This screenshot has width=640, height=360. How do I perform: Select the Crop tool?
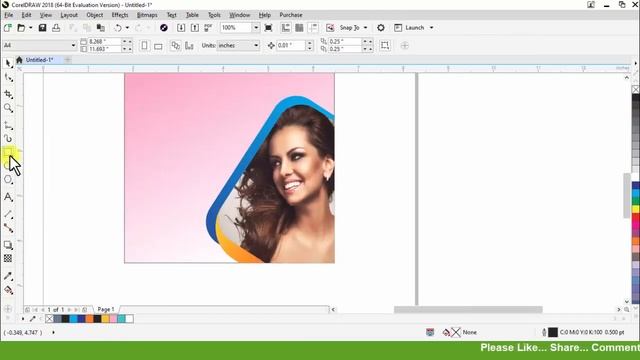pos(9,94)
